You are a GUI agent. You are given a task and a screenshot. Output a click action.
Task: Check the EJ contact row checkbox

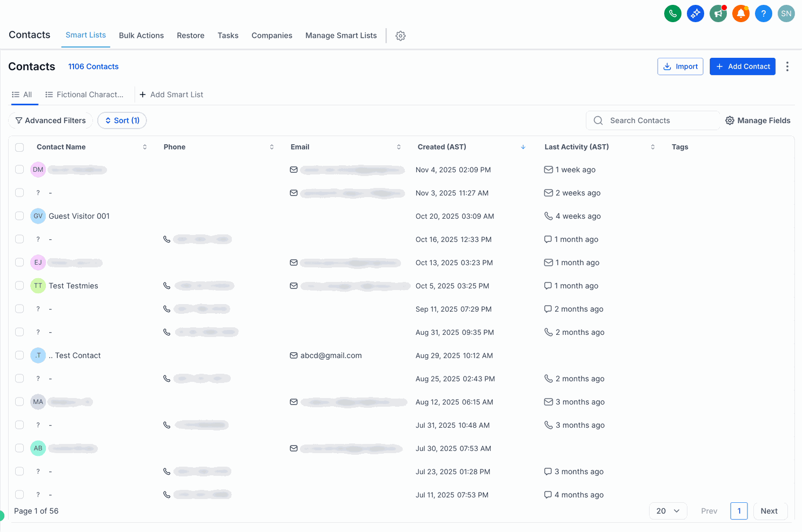19,262
